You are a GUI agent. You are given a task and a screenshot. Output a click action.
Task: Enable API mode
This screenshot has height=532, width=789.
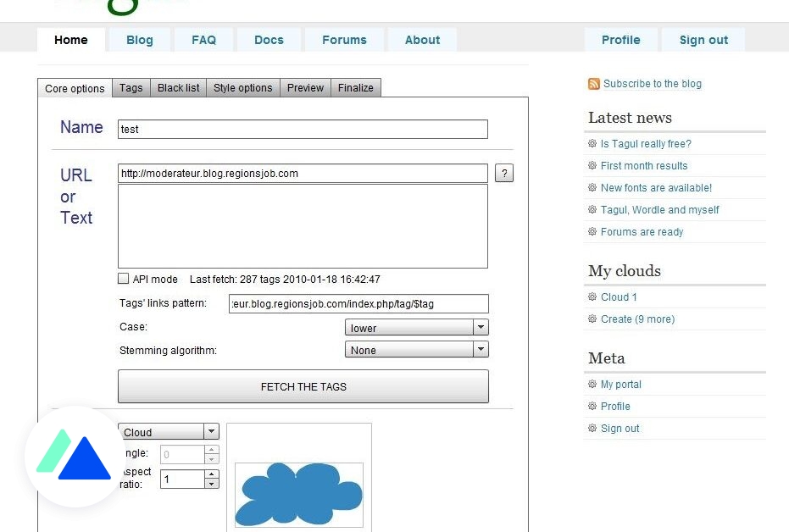pyautogui.click(x=123, y=279)
